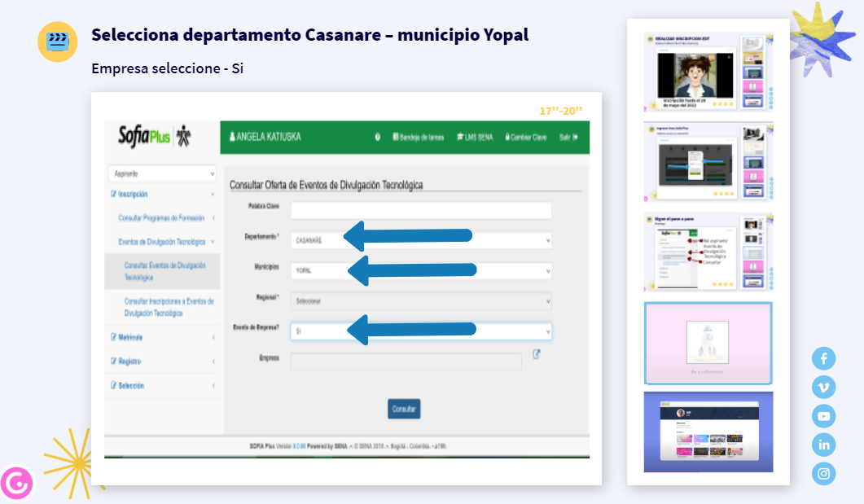The width and height of the screenshot is (864, 504).
Task: Open the LinkedIn social link
Action: pyautogui.click(x=823, y=445)
